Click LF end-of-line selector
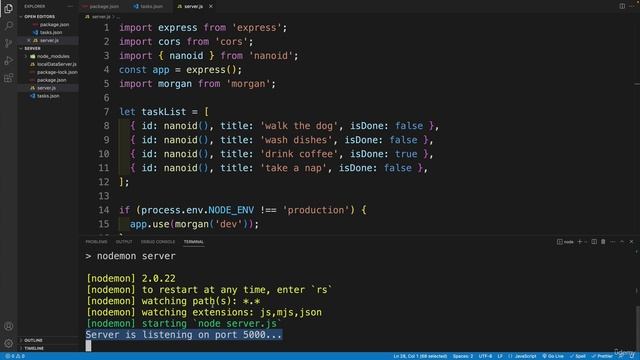The image size is (640, 360). click(500, 356)
